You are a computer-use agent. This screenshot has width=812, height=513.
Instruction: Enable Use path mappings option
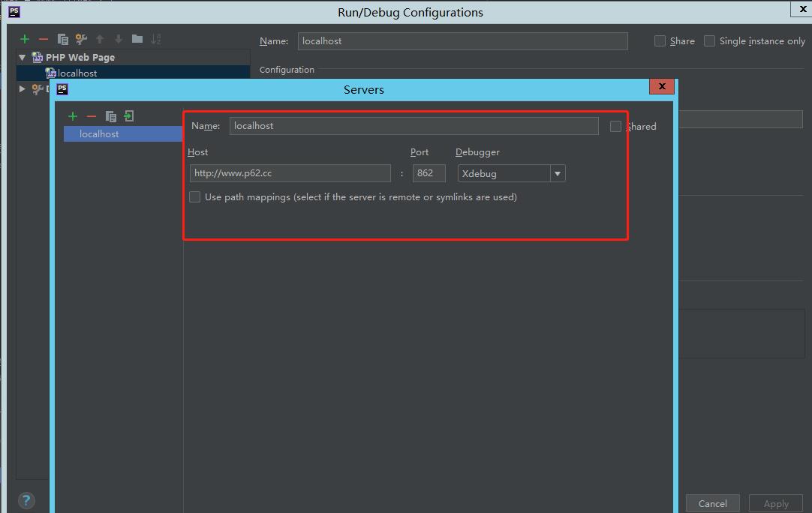coord(194,196)
